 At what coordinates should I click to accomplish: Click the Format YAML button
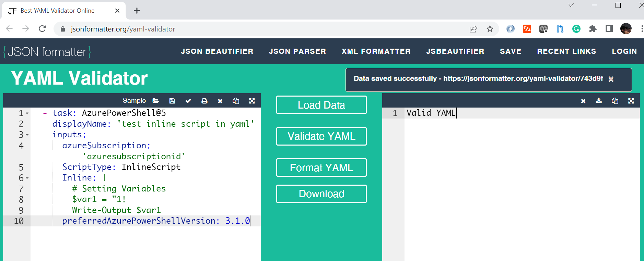(321, 167)
